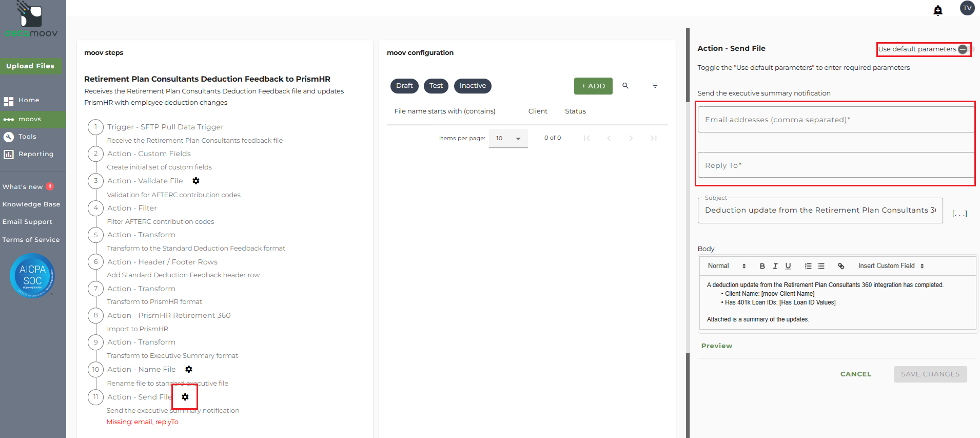Go to the previous page of results
This screenshot has width=980, height=438.
609,138
